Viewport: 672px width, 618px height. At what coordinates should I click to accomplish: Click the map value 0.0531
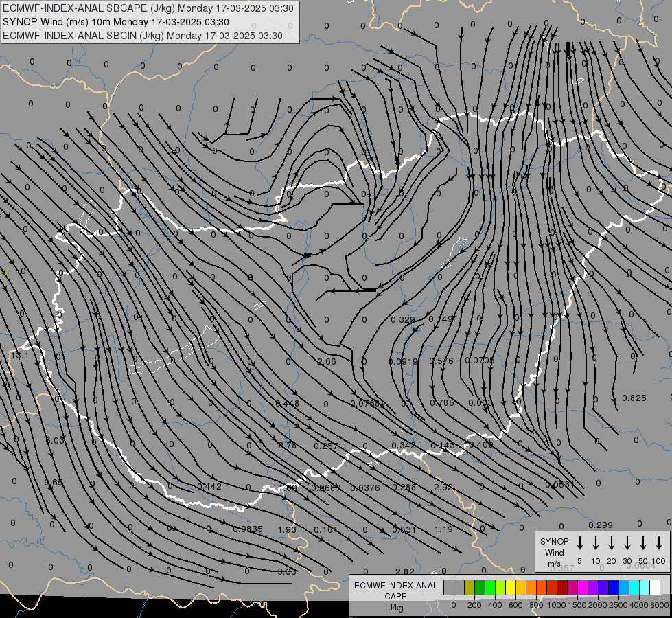(559, 485)
